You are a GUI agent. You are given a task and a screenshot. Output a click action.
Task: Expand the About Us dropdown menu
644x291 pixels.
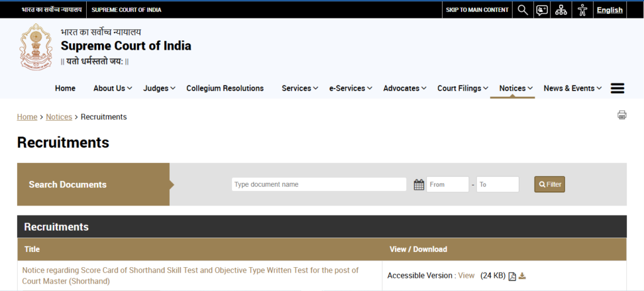point(112,89)
